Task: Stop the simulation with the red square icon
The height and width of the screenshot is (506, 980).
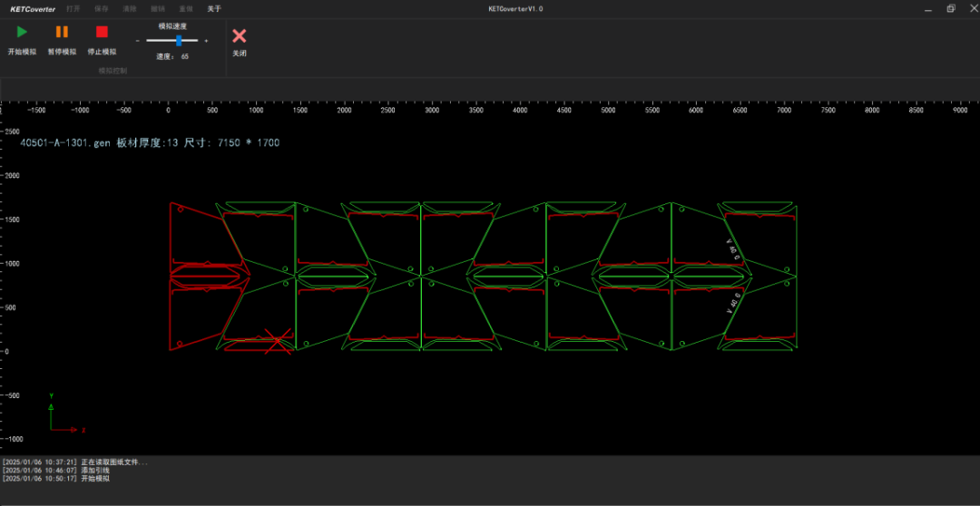Action: 102,33
